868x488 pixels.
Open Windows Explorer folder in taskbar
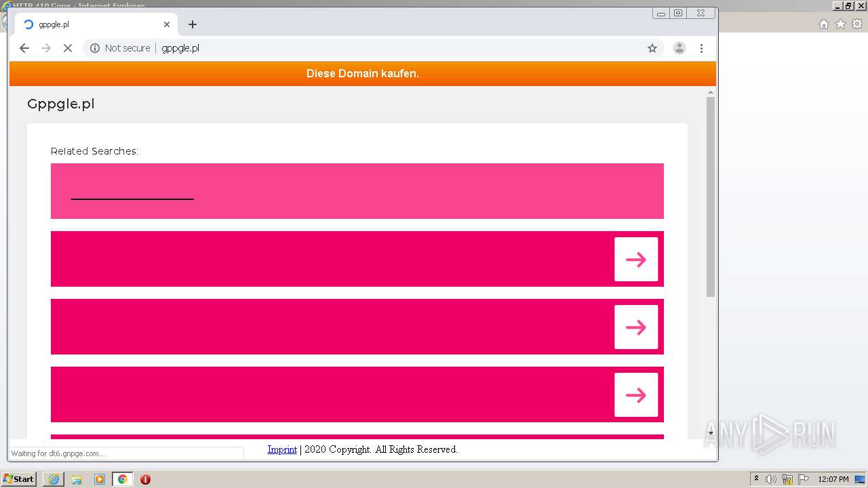pos(77,479)
